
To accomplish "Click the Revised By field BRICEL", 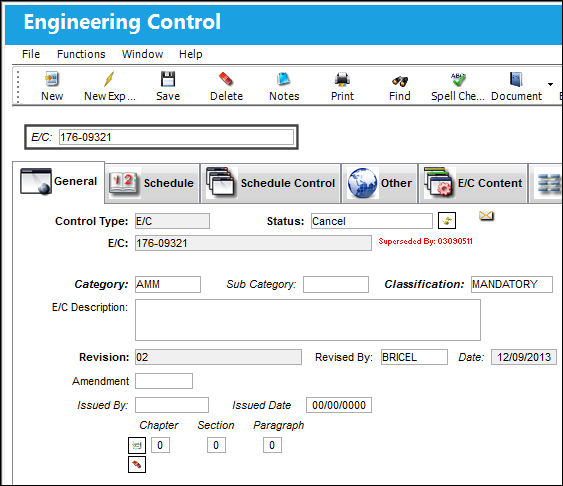I will [414, 357].
